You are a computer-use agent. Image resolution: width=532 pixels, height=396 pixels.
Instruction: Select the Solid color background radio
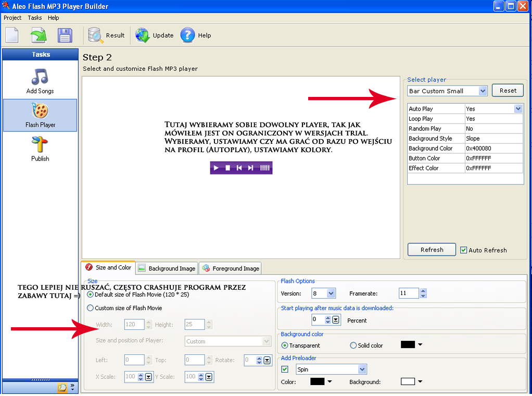(353, 345)
